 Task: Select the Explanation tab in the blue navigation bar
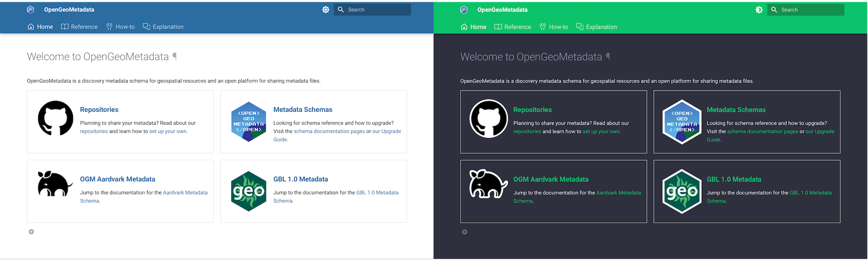pyautogui.click(x=163, y=27)
